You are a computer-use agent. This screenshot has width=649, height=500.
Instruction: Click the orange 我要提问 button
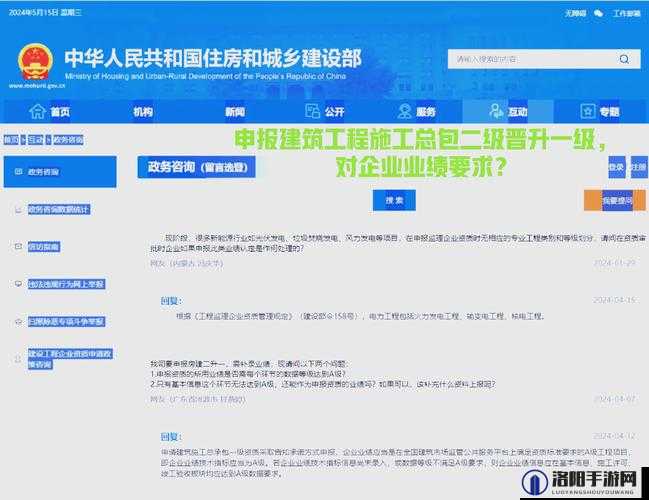pos(615,200)
